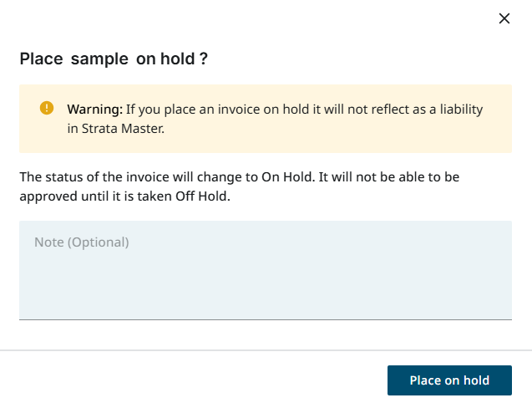Click the "Place sample on hold ?" heading
Screen dimensions: 532x408
[x=114, y=59]
